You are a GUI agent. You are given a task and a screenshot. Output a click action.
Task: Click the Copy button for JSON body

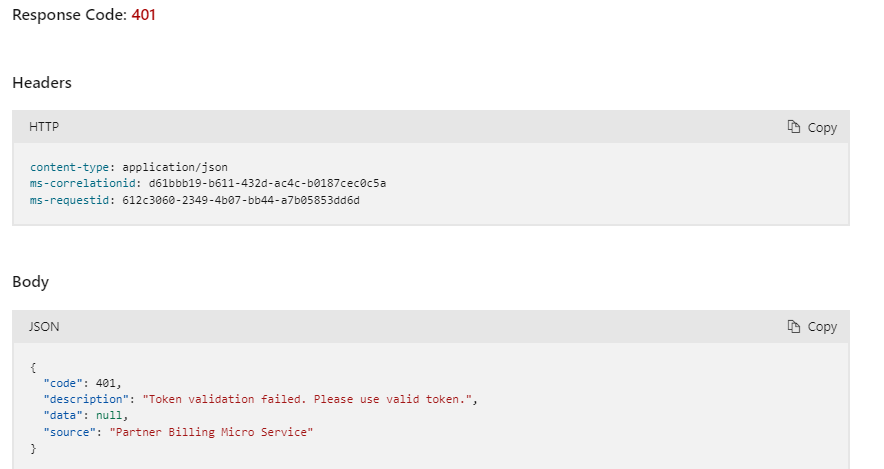pos(812,327)
